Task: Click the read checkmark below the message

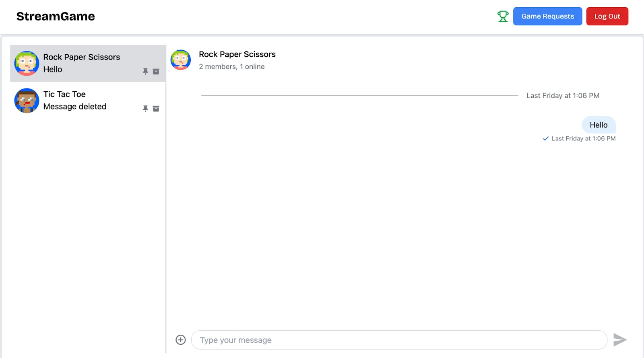Action: (x=546, y=138)
